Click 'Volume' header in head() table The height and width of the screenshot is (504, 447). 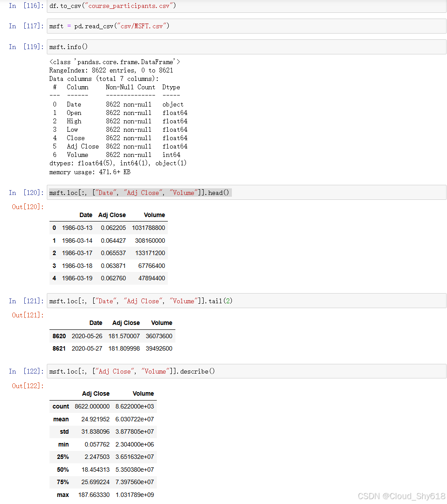click(x=155, y=215)
